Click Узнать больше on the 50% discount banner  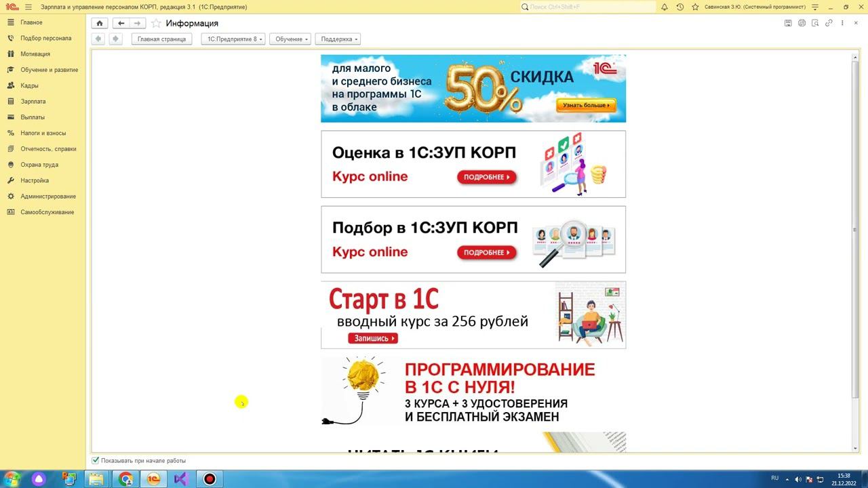(x=587, y=105)
